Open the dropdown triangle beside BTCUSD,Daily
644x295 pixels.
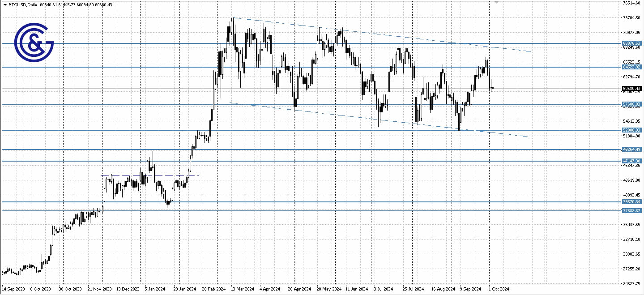pos(4,4)
